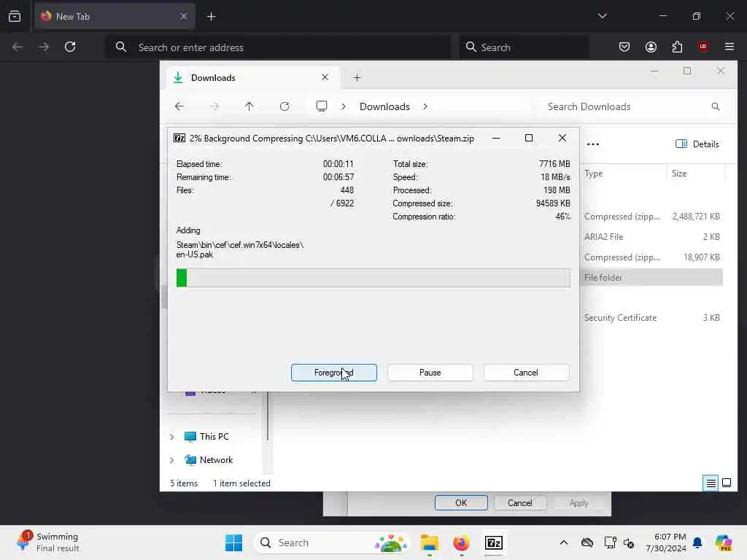Open the notification bell
Screen dimensions: 747x560
tap(697, 542)
